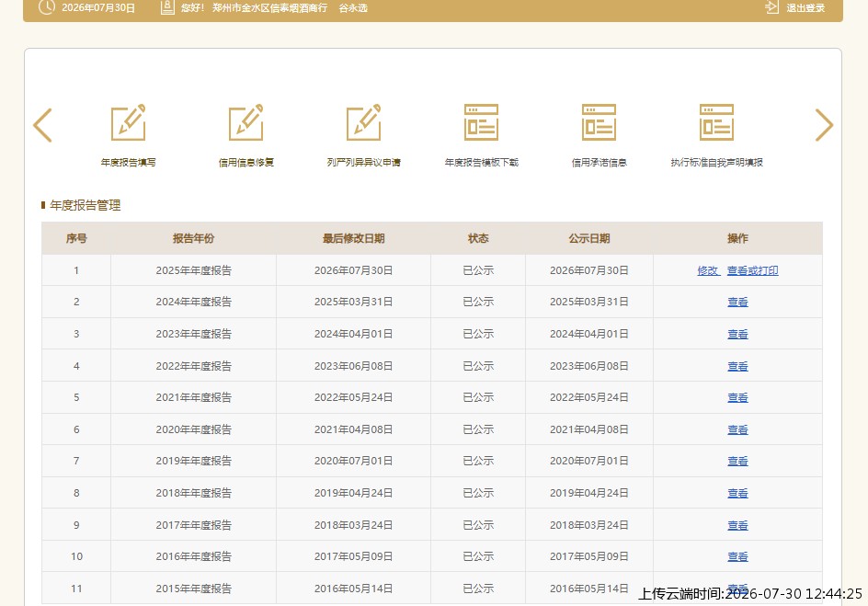The width and height of the screenshot is (868, 606).
Task: Open the 信用承诺信息 icon
Action: coord(599,123)
